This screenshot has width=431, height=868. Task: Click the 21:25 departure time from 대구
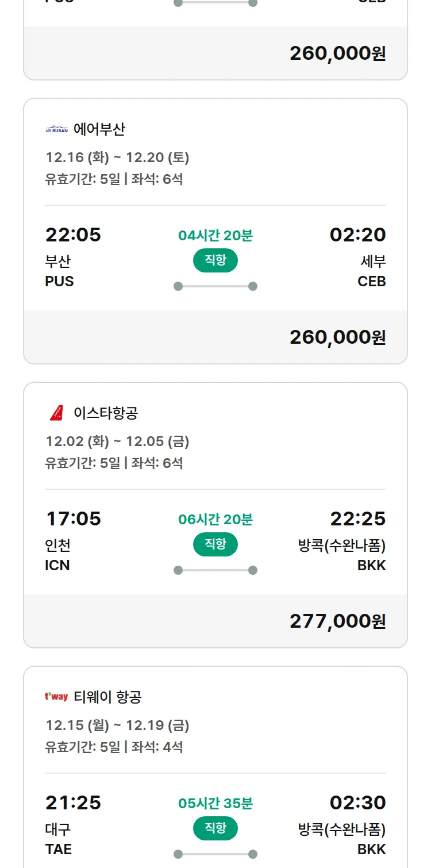pos(73,802)
